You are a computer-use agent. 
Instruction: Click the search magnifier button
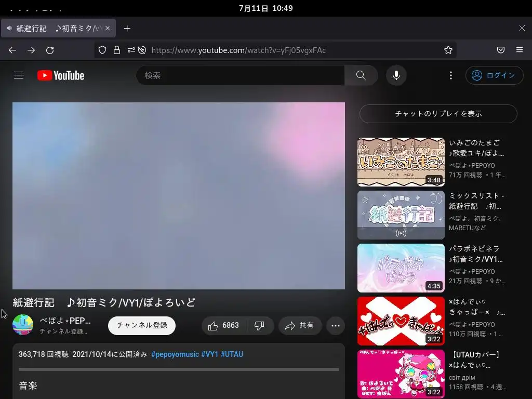361,75
